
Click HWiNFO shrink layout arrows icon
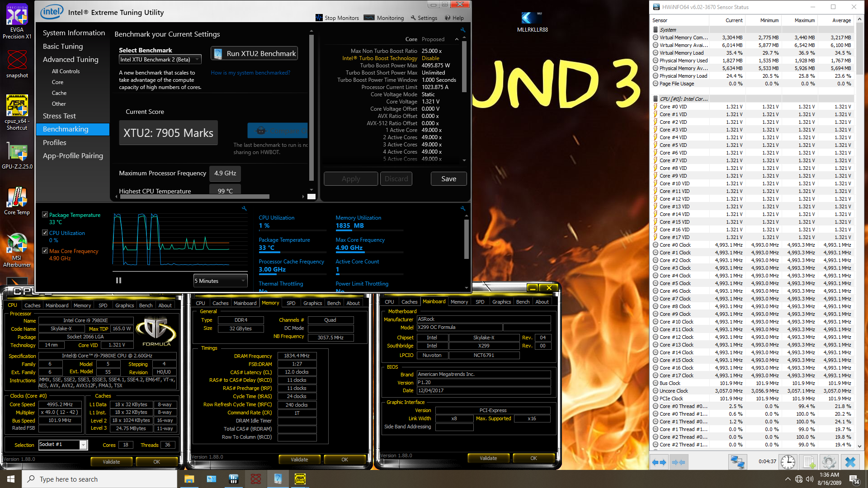pyautogui.click(x=679, y=462)
